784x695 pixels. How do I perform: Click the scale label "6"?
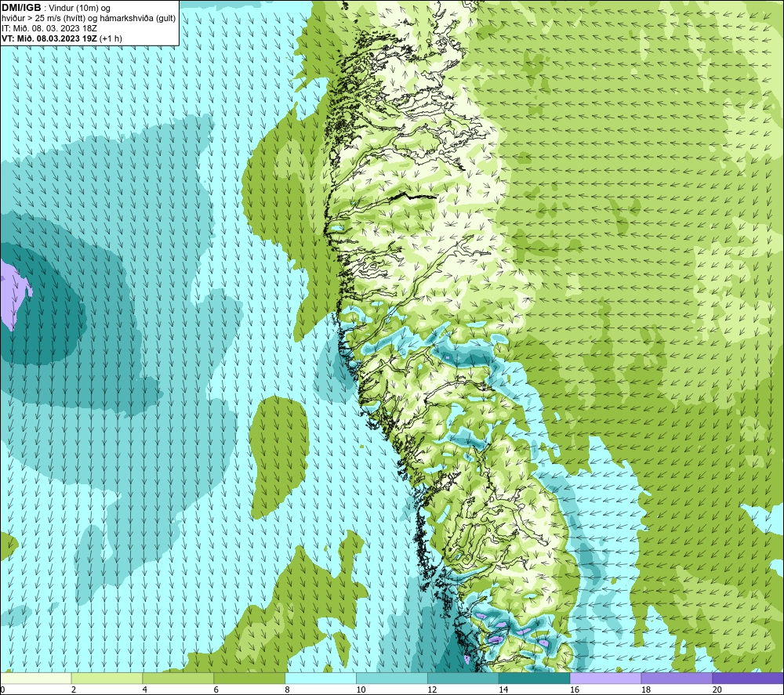coord(216,690)
